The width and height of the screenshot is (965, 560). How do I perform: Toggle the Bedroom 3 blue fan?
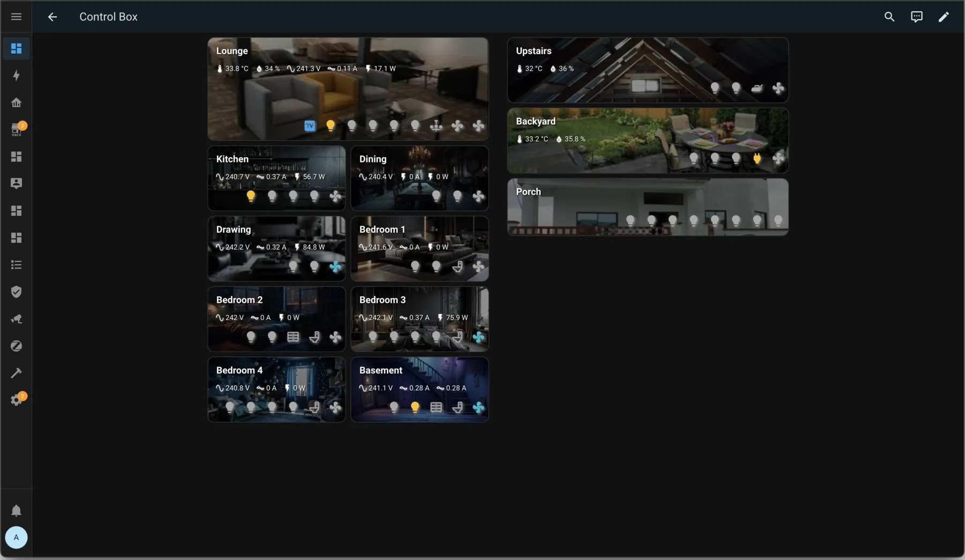[479, 337]
